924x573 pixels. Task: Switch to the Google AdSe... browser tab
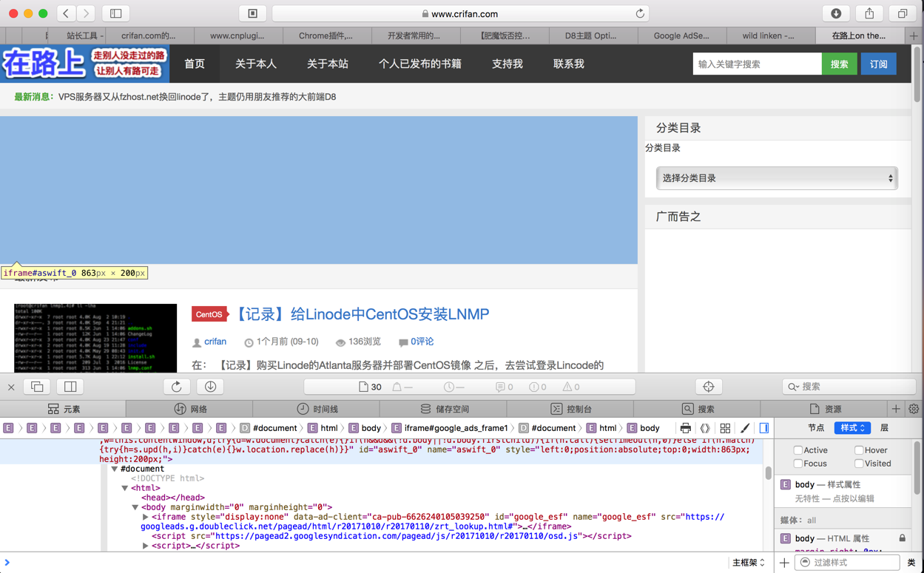(681, 35)
